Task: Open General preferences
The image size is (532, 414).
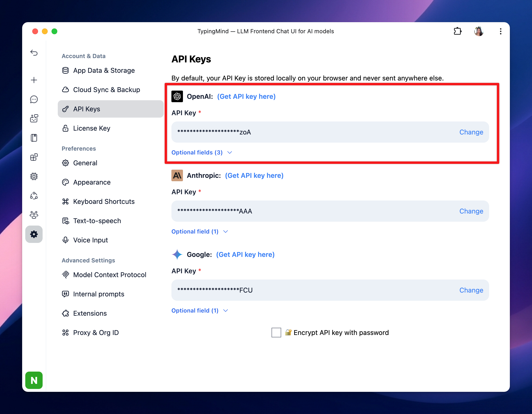Action: [110, 163]
